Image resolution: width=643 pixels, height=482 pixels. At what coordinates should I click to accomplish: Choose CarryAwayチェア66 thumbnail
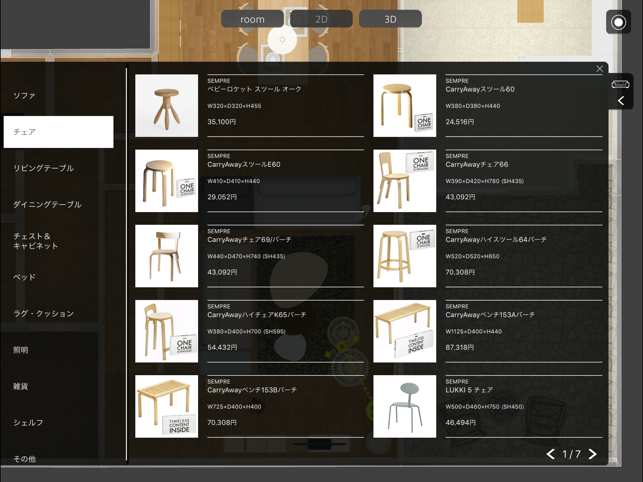(x=405, y=181)
